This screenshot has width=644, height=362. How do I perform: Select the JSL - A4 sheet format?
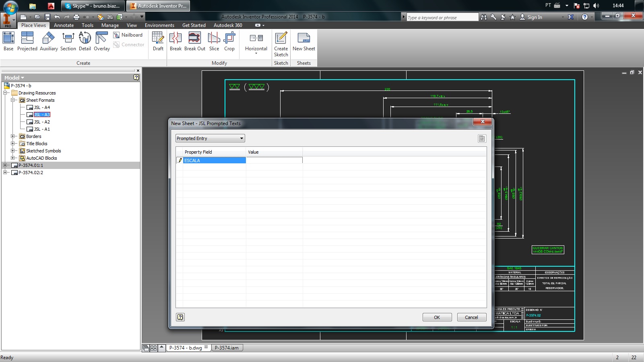click(42, 107)
